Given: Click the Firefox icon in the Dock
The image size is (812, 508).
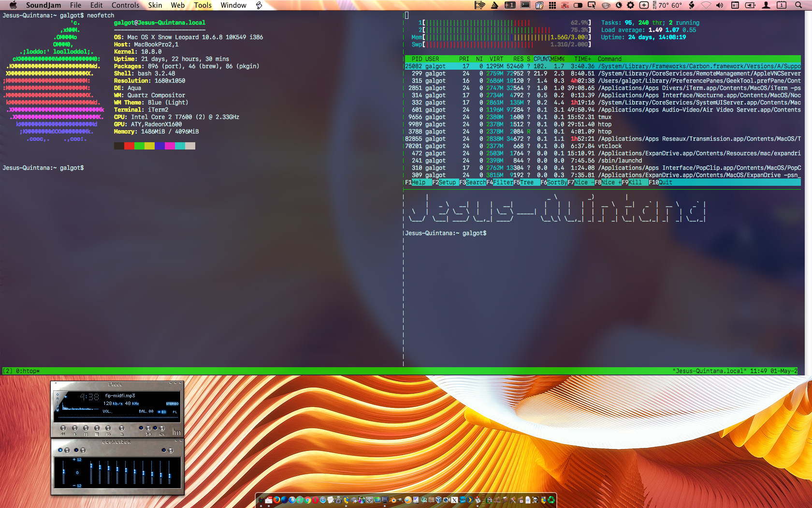Looking at the screenshot, I should click(x=277, y=500).
